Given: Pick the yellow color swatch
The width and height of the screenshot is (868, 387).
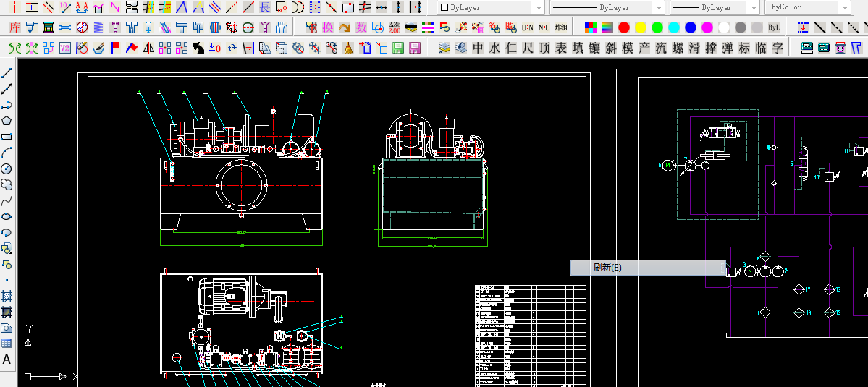Looking at the screenshot, I should coord(641,27).
